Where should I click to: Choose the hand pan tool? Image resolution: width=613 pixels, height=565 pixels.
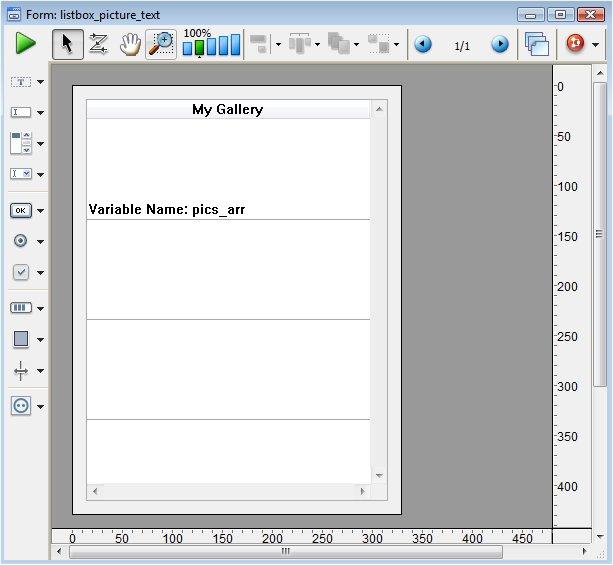129,44
